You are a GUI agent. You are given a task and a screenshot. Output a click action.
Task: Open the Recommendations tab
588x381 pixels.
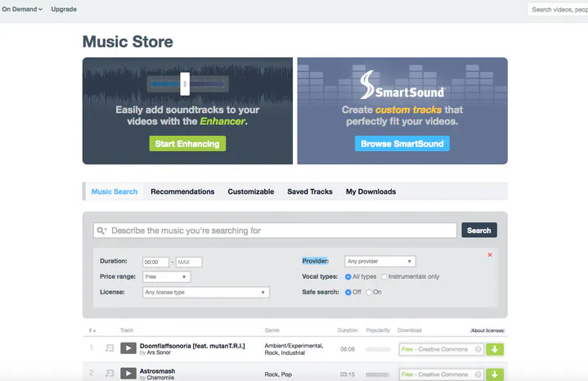tap(182, 191)
